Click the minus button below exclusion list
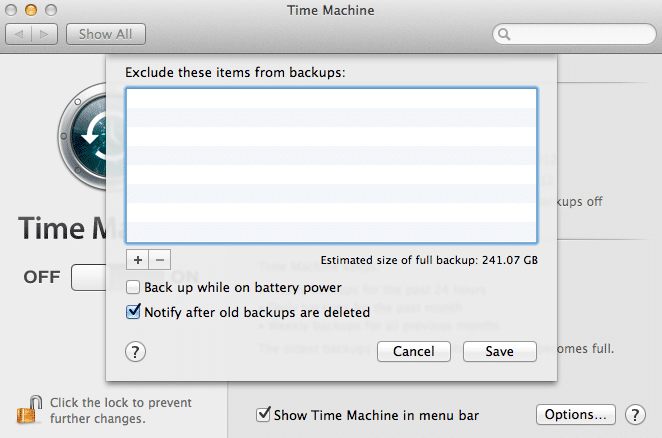Image resolution: width=662 pixels, height=438 pixels. 160,258
